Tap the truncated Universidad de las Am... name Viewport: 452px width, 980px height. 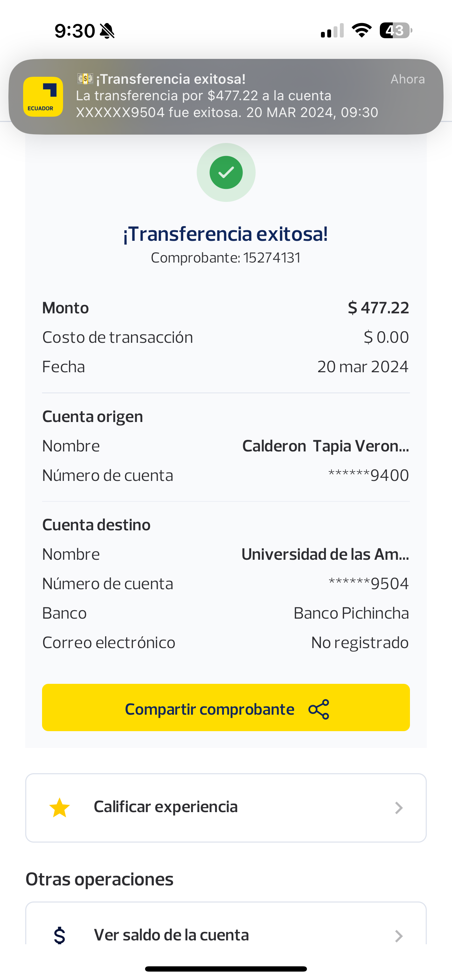325,554
